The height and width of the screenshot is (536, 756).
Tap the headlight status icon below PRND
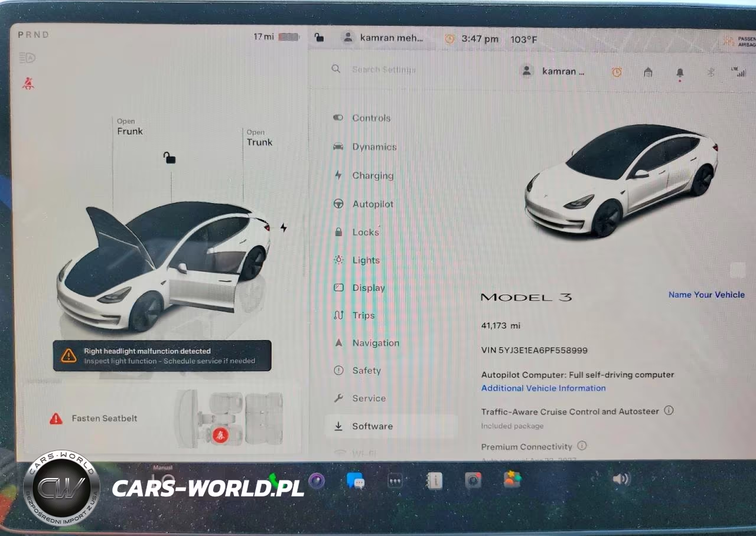[x=28, y=58]
